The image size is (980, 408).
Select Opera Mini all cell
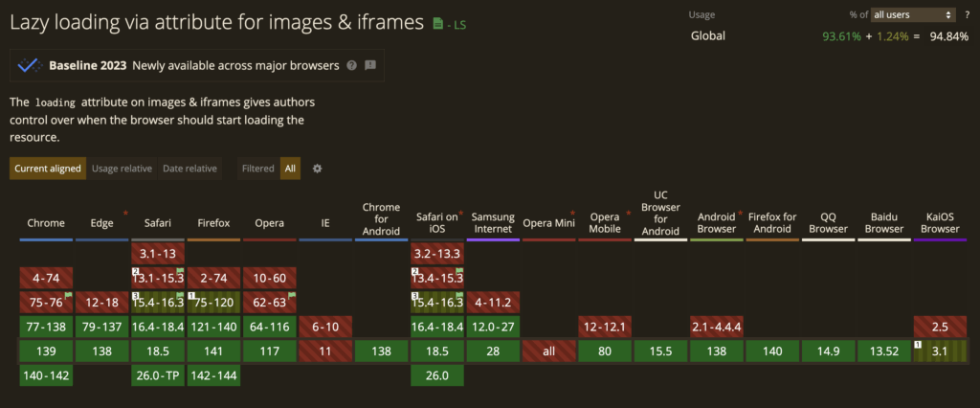[548, 351]
